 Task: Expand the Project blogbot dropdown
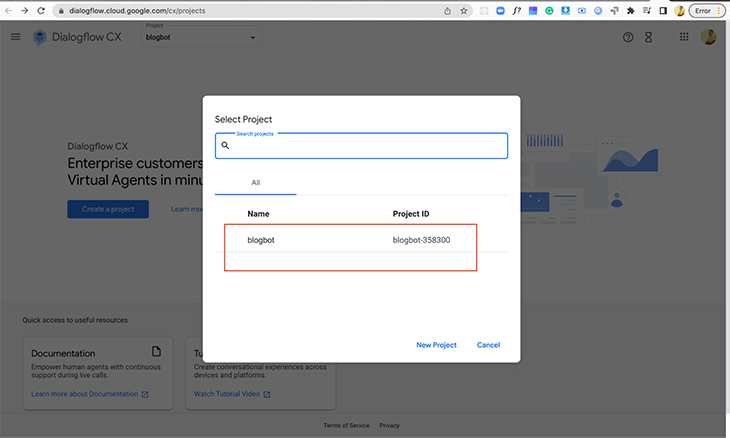[215, 38]
